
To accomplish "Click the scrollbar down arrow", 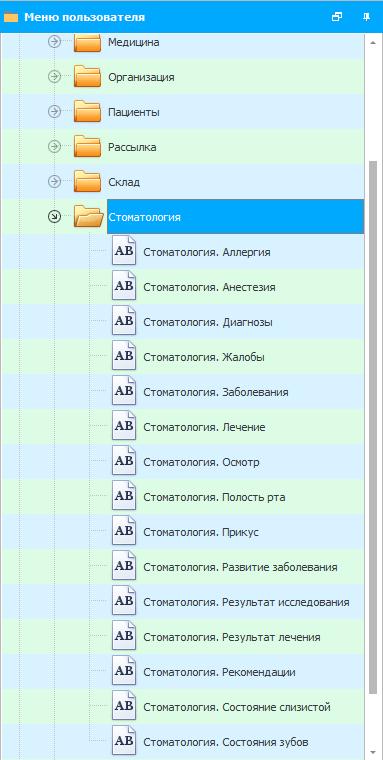I will [x=373, y=752].
